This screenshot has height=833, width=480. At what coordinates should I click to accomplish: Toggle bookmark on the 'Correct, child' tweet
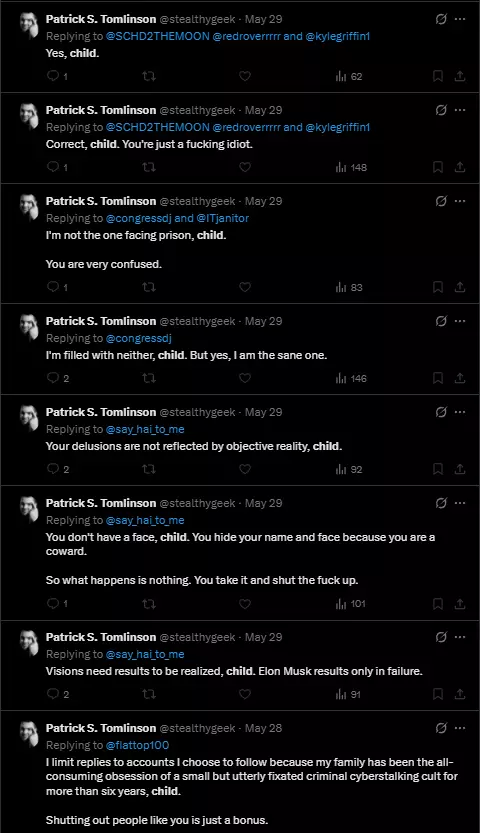[x=438, y=167]
